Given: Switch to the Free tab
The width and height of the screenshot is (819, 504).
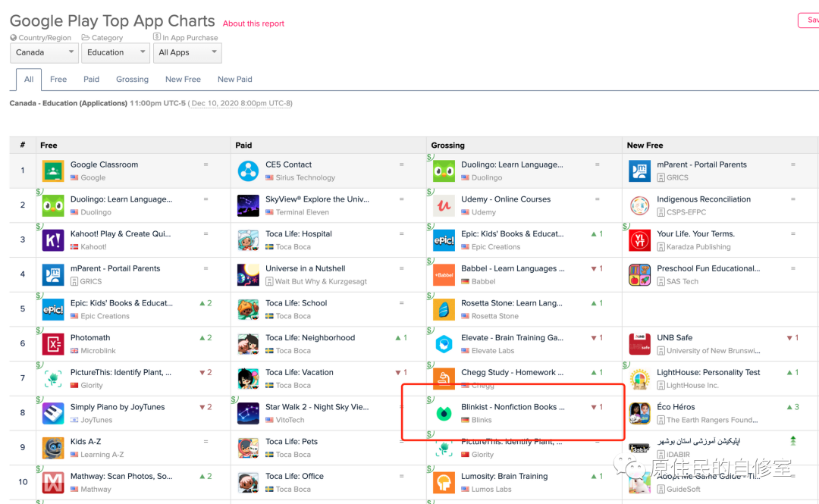Looking at the screenshot, I should pyautogui.click(x=58, y=80).
